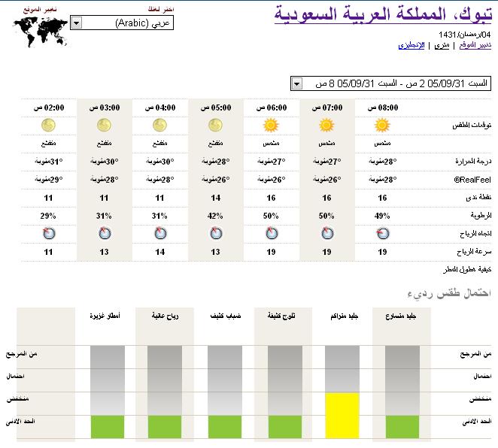Viewport: 498px width, 448px height.
Task: Click the green bar for ضباب كثيف
Action: (x=224, y=427)
